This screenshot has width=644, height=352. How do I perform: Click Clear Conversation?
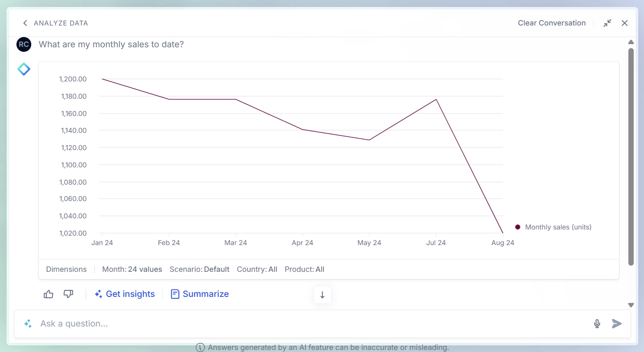click(551, 23)
